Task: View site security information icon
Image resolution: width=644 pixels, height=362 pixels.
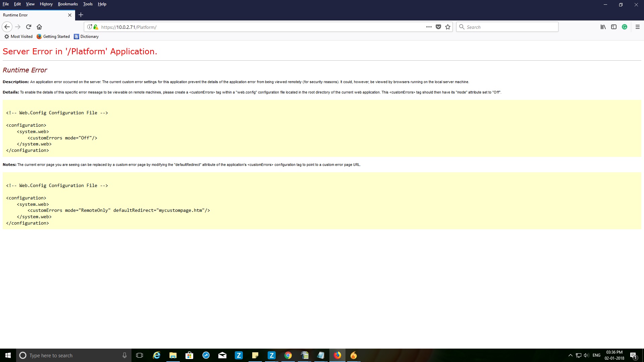Action: coord(90,27)
